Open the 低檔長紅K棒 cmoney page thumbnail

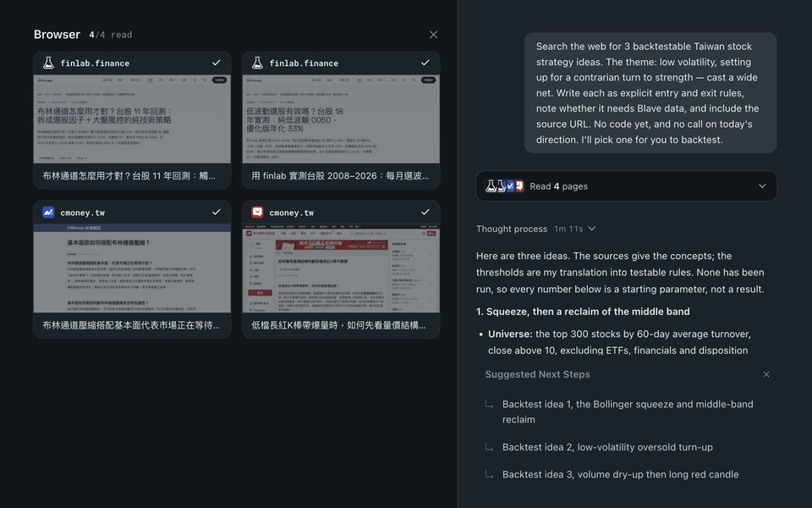click(x=341, y=268)
